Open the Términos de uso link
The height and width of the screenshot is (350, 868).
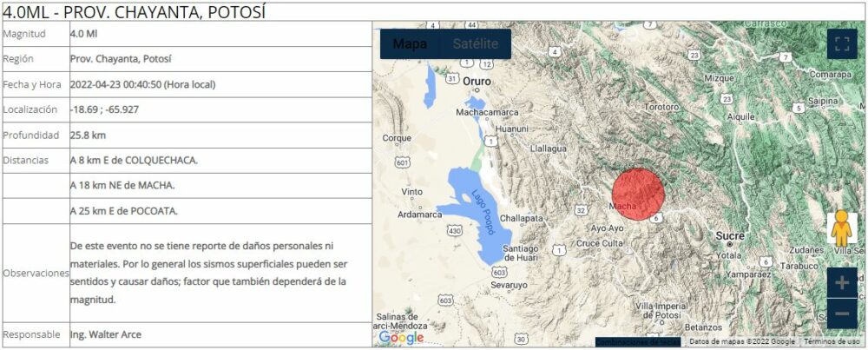click(x=832, y=342)
